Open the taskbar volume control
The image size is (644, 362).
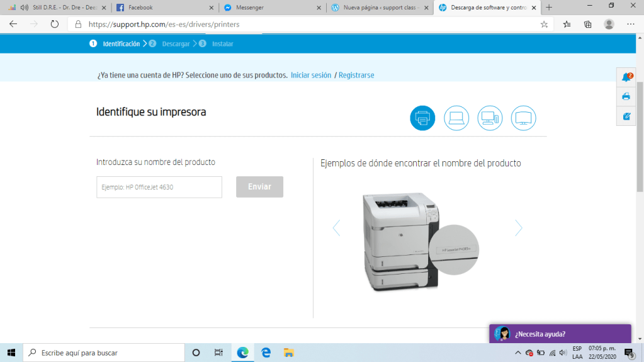coord(563,353)
